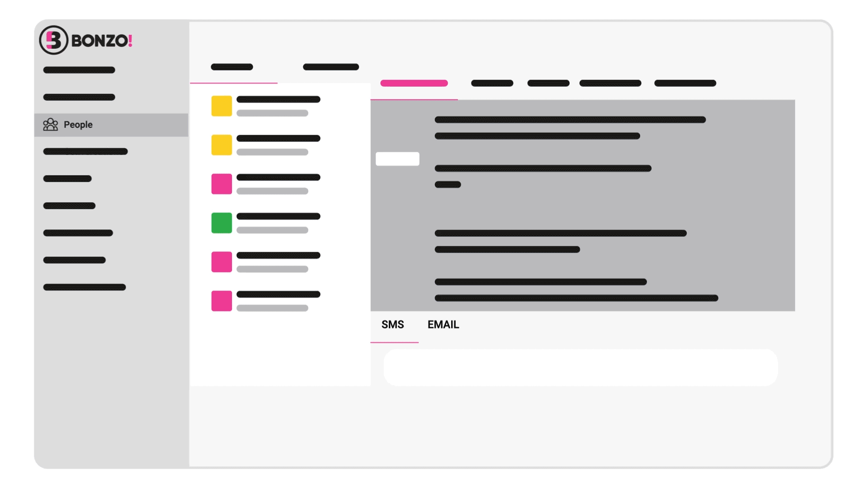This screenshot has height=488, width=868.
Task: Switch to the SMS tab
Action: tap(393, 324)
